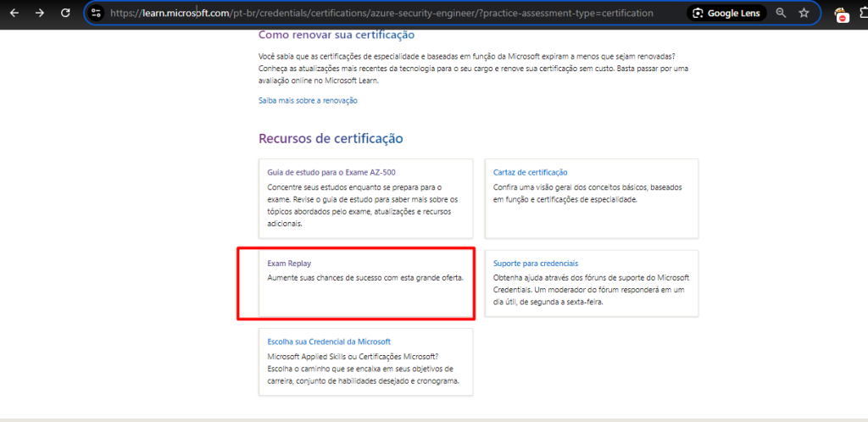Open the Extensions puzzle icon
The width and height of the screenshot is (868, 422).
(863, 14)
